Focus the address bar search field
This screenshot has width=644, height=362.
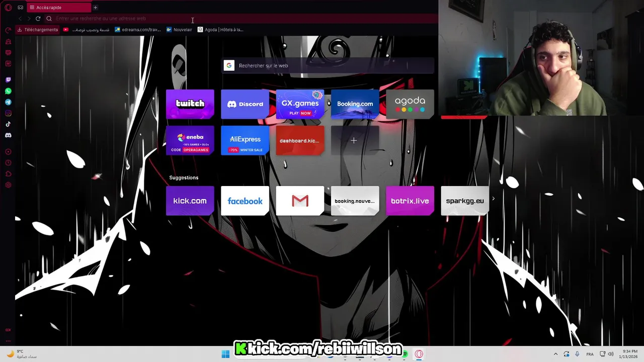(240, 19)
